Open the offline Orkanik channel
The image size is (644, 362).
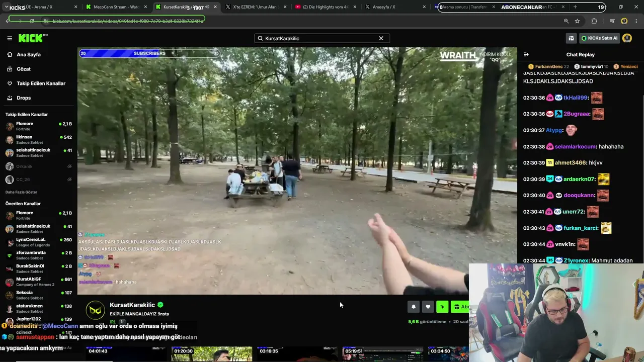click(38, 166)
